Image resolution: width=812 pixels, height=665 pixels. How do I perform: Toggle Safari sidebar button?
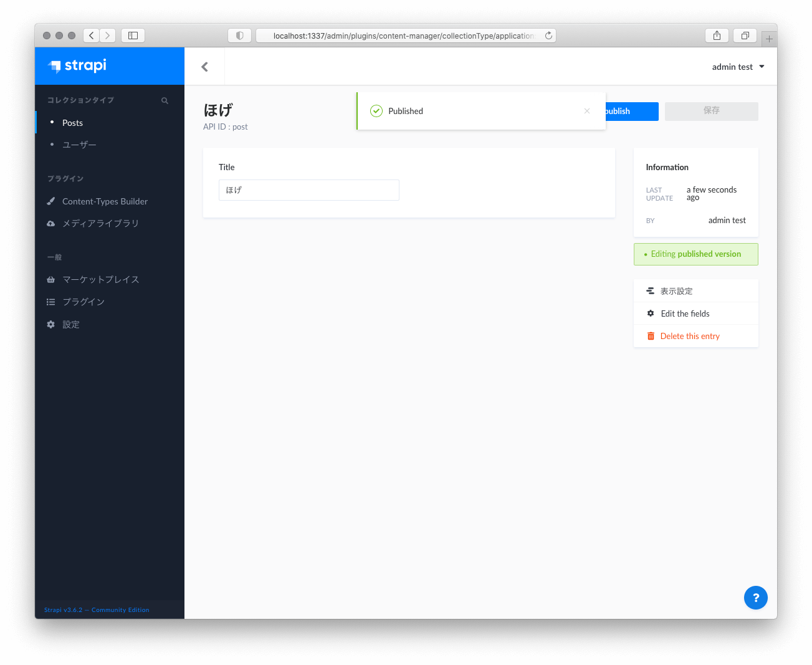point(133,36)
